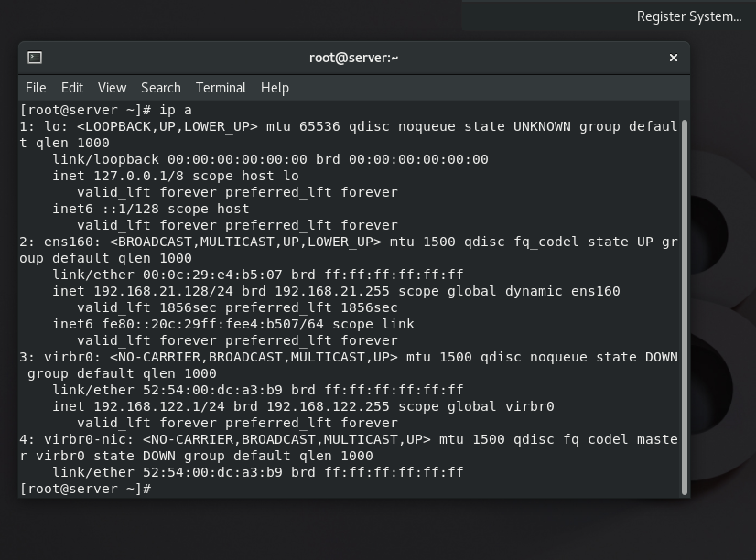Click the 'ip a' command text

(x=176, y=111)
